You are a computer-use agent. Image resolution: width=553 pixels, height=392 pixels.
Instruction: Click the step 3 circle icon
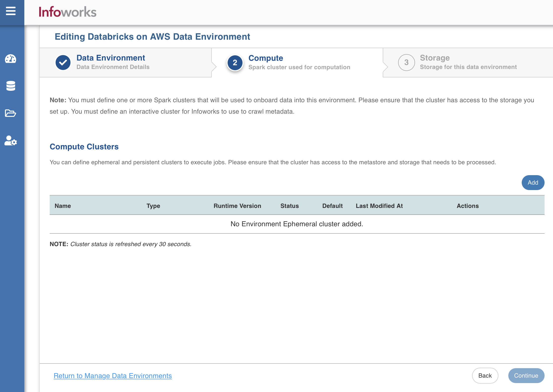point(406,63)
